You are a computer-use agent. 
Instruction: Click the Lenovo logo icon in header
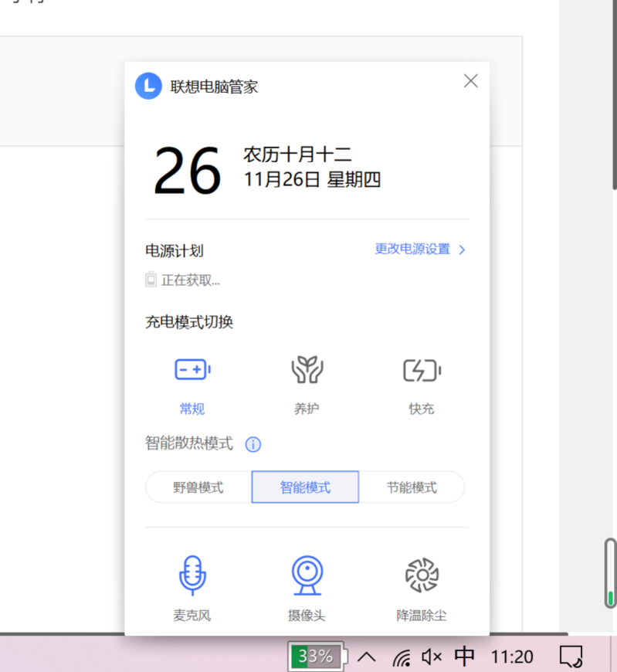(148, 86)
